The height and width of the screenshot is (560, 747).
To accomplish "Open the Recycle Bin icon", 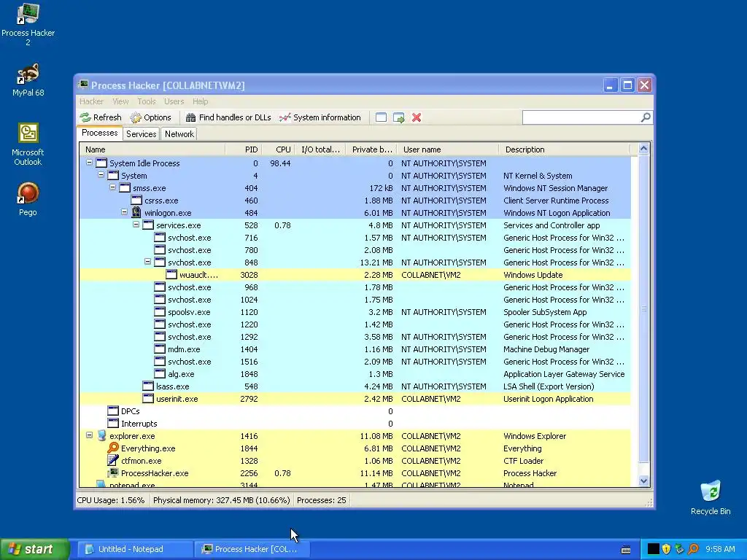I will [711, 497].
